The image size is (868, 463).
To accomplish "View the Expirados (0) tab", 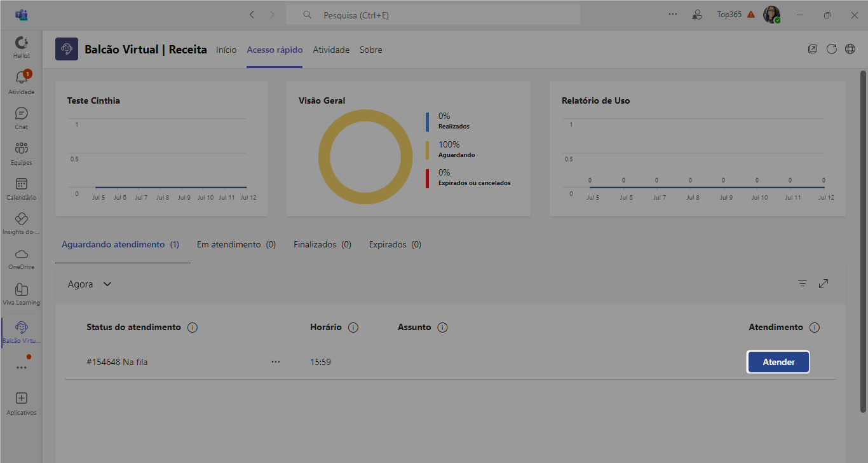I will 395,244.
